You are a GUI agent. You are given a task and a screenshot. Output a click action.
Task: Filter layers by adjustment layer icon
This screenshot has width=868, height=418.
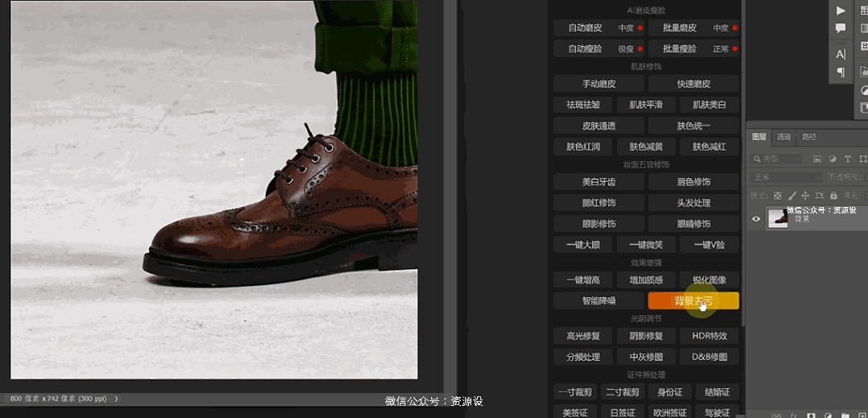pyautogui.click(x=832, y=159)
